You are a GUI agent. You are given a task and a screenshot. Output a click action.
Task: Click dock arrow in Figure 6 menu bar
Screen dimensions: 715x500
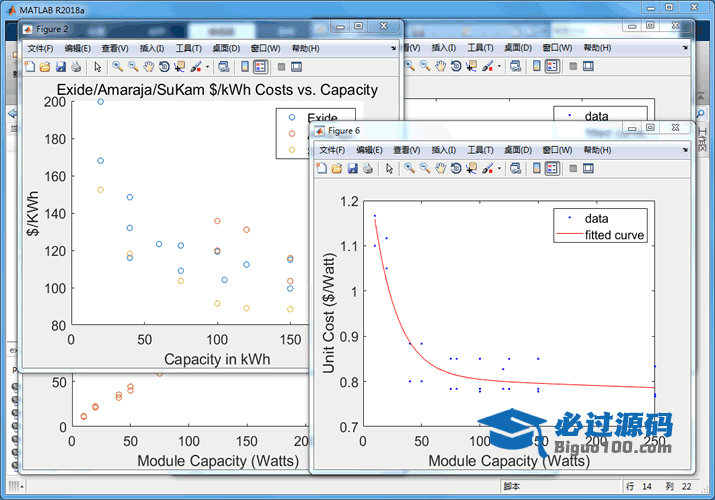[685, 150]
